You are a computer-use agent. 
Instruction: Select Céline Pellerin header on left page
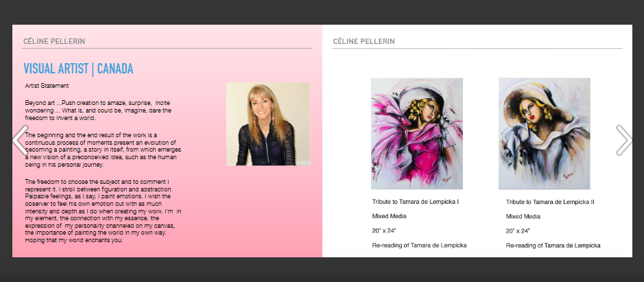(54, 41)
